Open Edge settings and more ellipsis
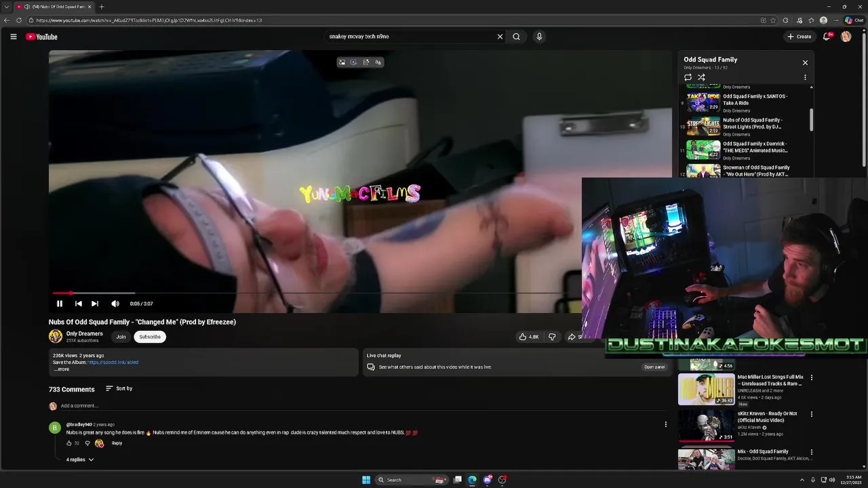This screenshot has height=488, width=868. click(x=835, y=20)
